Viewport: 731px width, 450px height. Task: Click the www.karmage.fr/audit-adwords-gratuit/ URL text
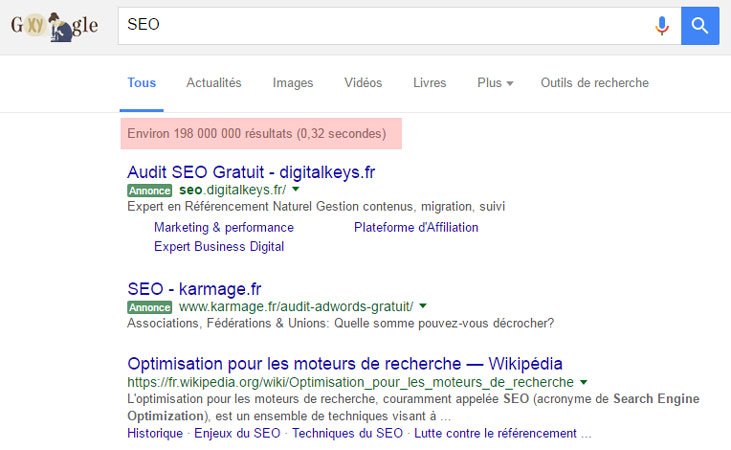point(296,307)
